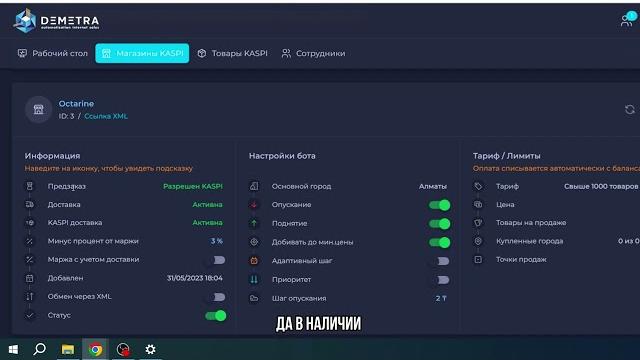Open the Ссылка XML link
The height and width of the screenshot is (360, 640).
click(106, 116)
